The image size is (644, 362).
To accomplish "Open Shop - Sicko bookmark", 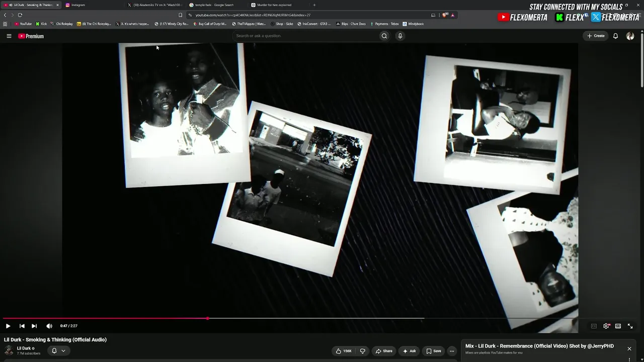I will coord(282,24).
